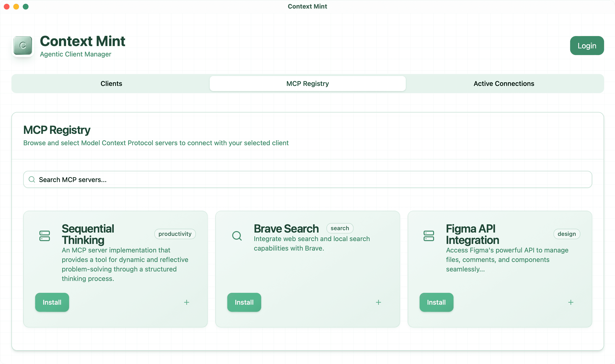The height and width of the screenshot is (364, 615).
Task: Switch to the Clients tab
Action: tap(111, 83)
